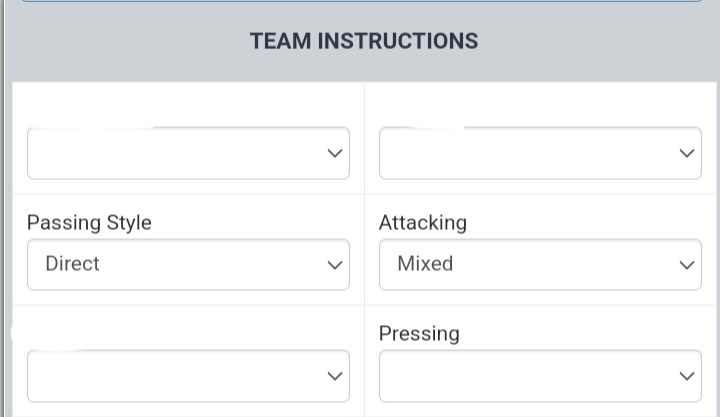Click the chevron arrow in Passing Style dropdown
The image size is (720, 417).
click(x=334, y=265)
